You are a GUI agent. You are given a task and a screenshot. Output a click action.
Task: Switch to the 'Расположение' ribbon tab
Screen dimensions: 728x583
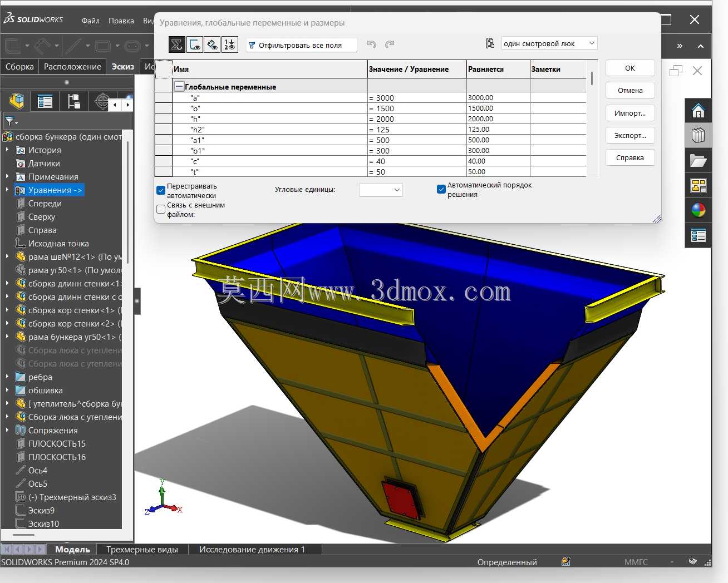72,67
